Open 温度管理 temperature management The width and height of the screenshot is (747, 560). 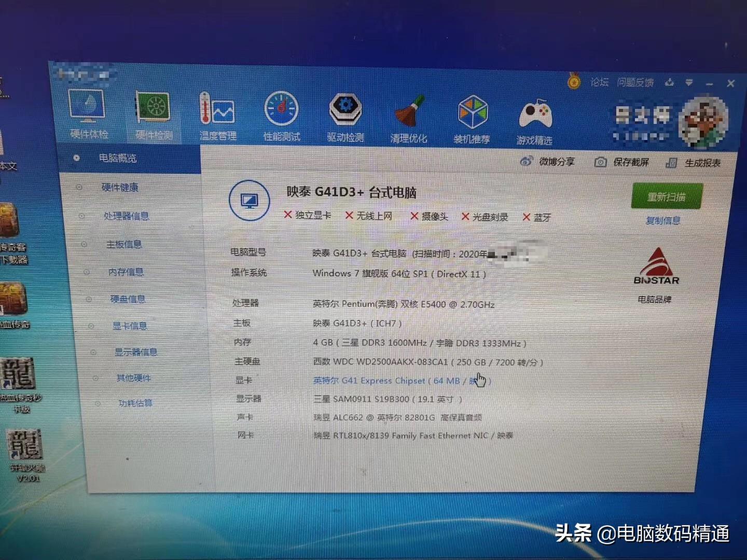pos(218,116)
